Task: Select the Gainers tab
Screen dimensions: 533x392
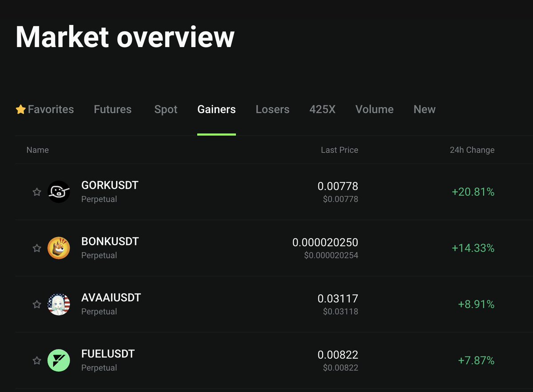Action: coord(216,109)
